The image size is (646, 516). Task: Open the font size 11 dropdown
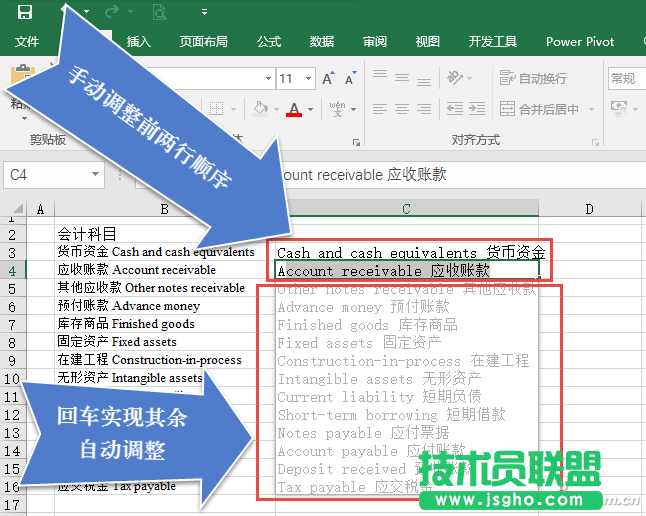click(x=310, y=79)
